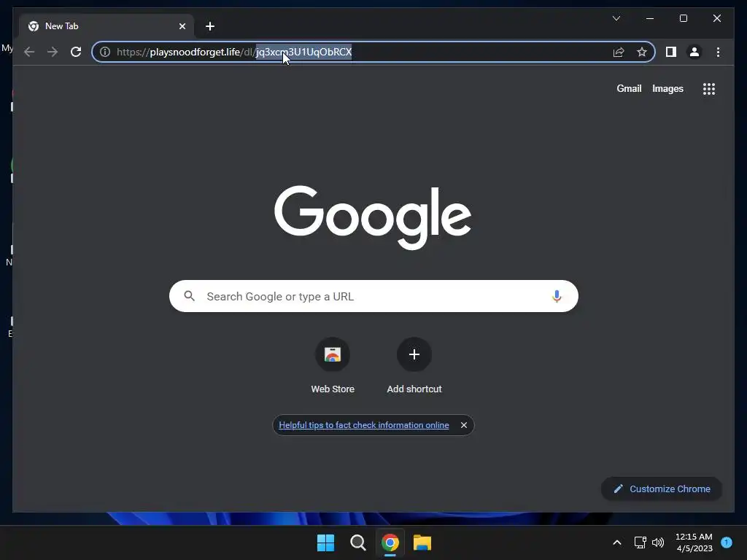747x560 pixels.
Task: Select the New Tab tab
Action: (x=107, y=26)
